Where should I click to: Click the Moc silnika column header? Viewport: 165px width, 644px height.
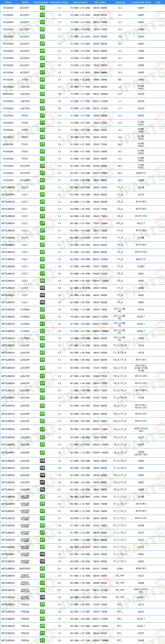point(100,2)
